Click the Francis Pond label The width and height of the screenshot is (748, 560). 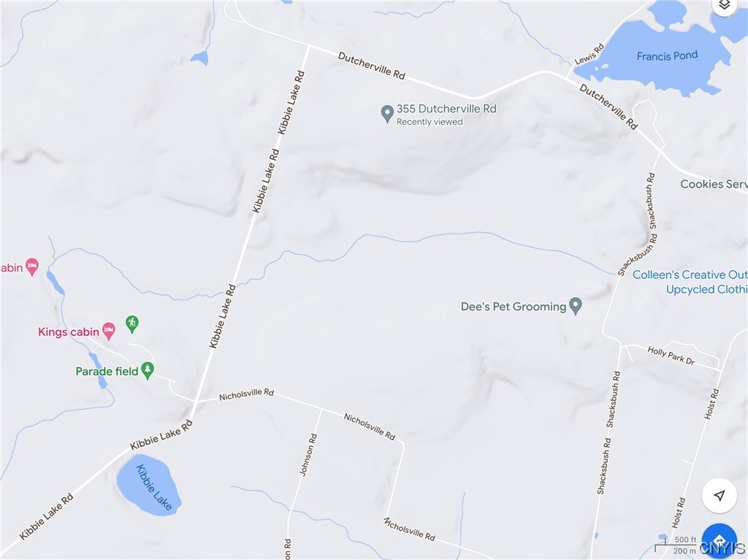click(667, 55)
